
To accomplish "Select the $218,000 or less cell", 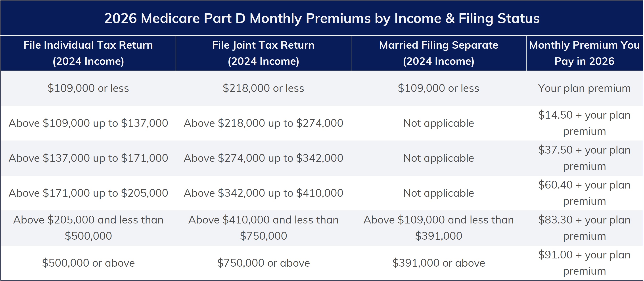I will pos(263,88).
